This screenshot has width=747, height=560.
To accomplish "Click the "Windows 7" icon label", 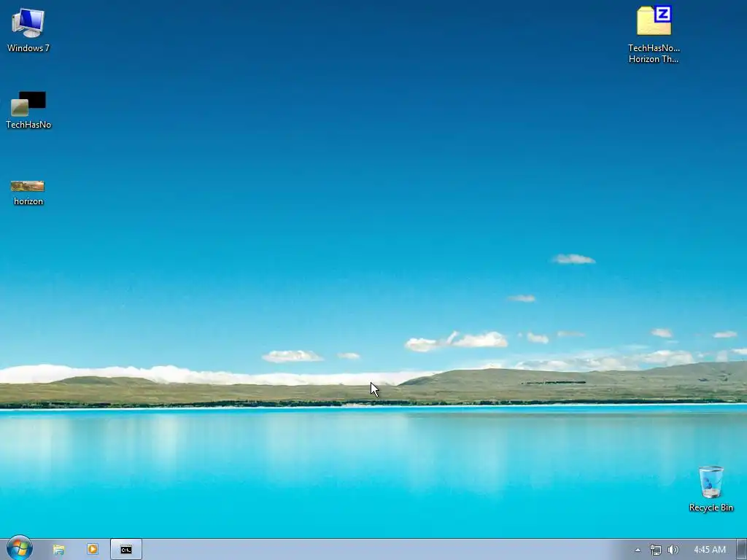I will pyautogui.click(x=28, y=48).
